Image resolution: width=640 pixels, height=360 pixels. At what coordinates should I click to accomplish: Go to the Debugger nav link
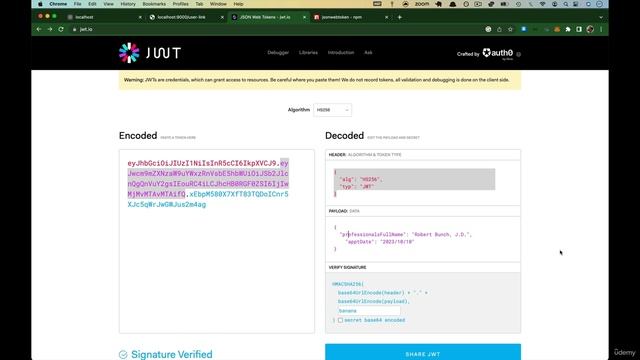click(278, 53)
